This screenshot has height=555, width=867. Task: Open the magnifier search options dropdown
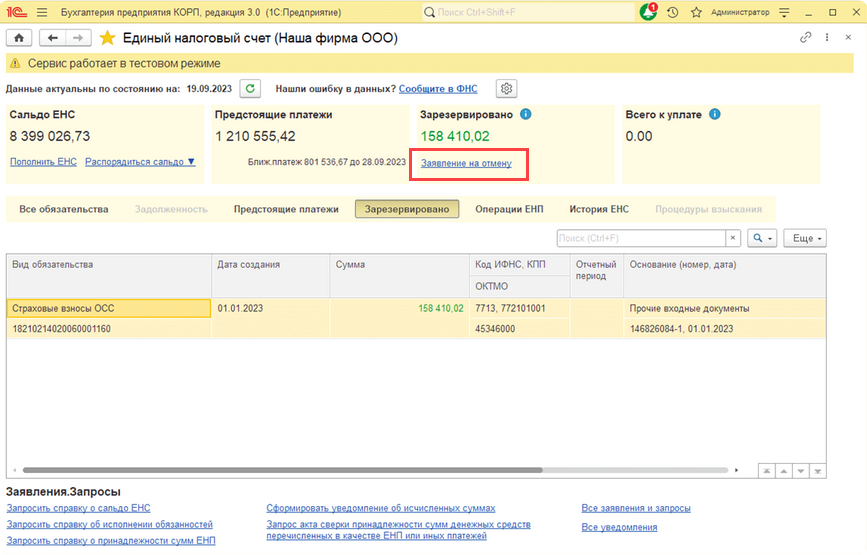tap(762, 238)
